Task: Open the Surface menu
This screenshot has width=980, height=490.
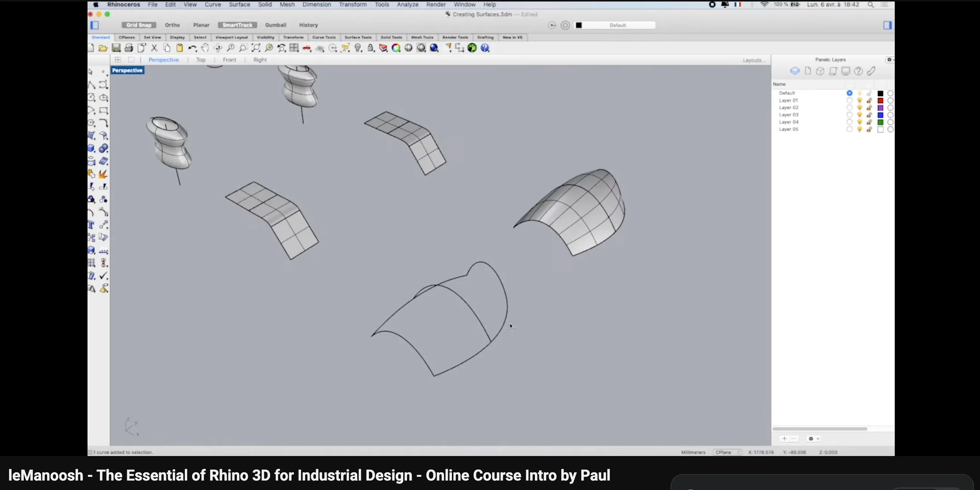Action: (239, 5)
